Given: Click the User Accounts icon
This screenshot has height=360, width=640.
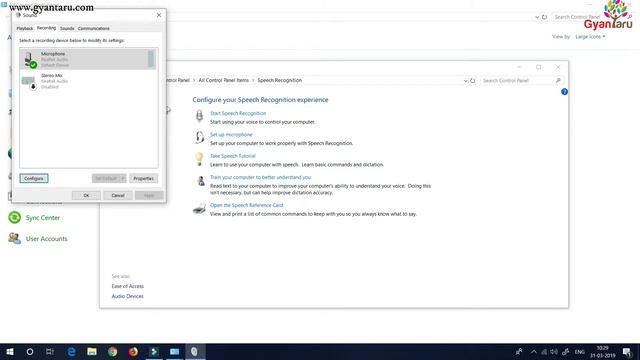Looking at the screenshot, I should click(15, 238).
